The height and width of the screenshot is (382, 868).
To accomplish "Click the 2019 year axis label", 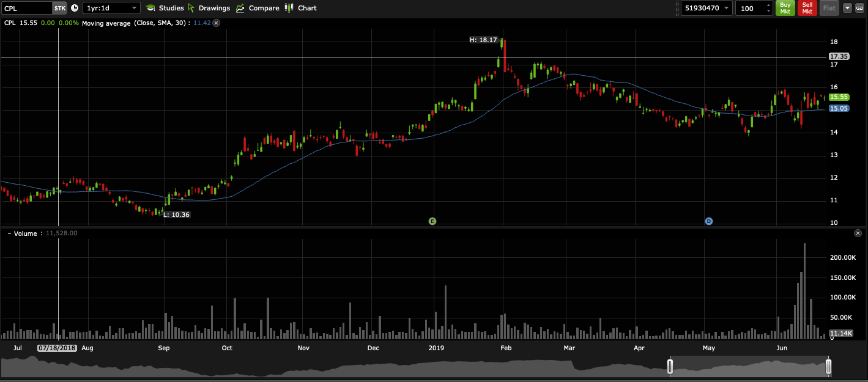I will [x=436, y=348].
